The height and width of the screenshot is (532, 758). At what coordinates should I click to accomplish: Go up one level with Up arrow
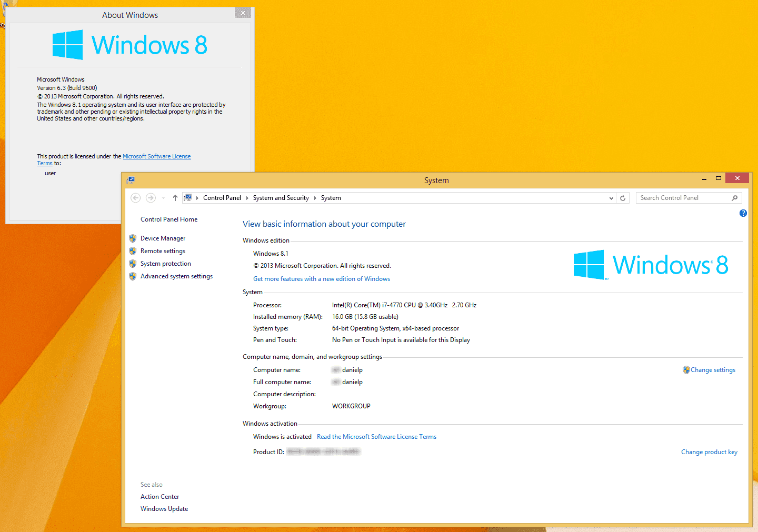pyautogui.click(x=175, y=198)
